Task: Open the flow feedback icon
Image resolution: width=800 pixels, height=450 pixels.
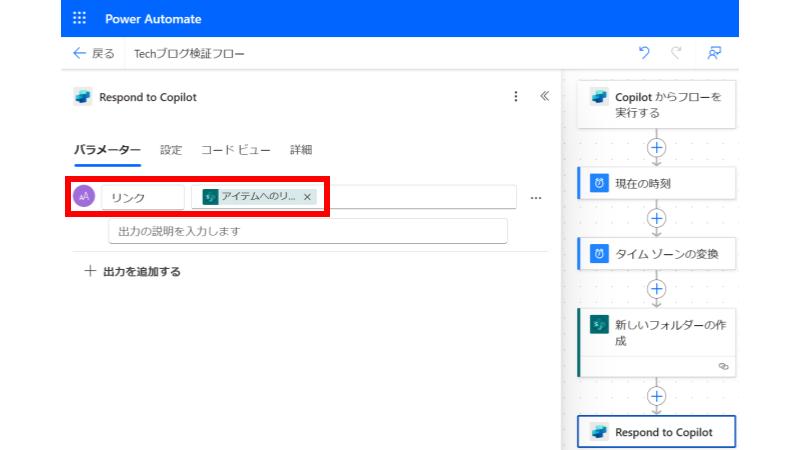Action: point(714,53)
